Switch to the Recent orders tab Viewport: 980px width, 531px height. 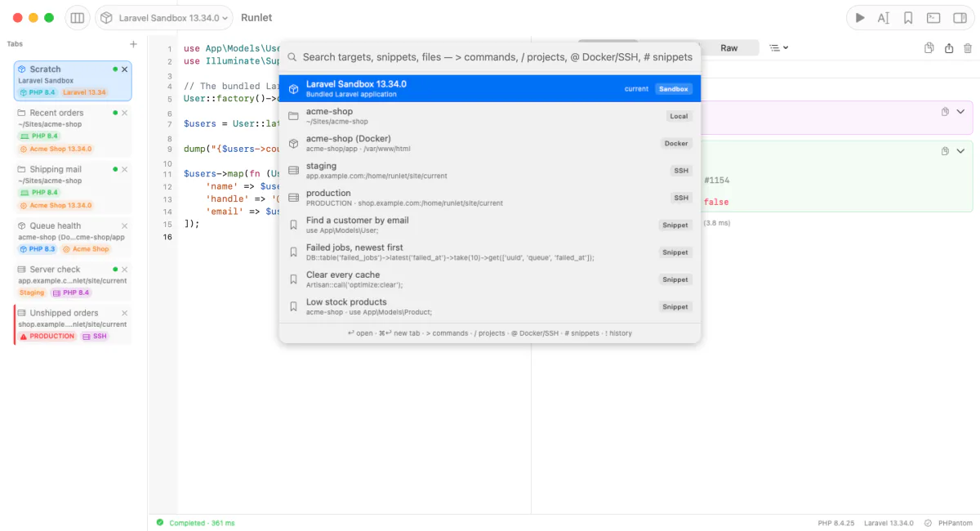pos(73,131)
